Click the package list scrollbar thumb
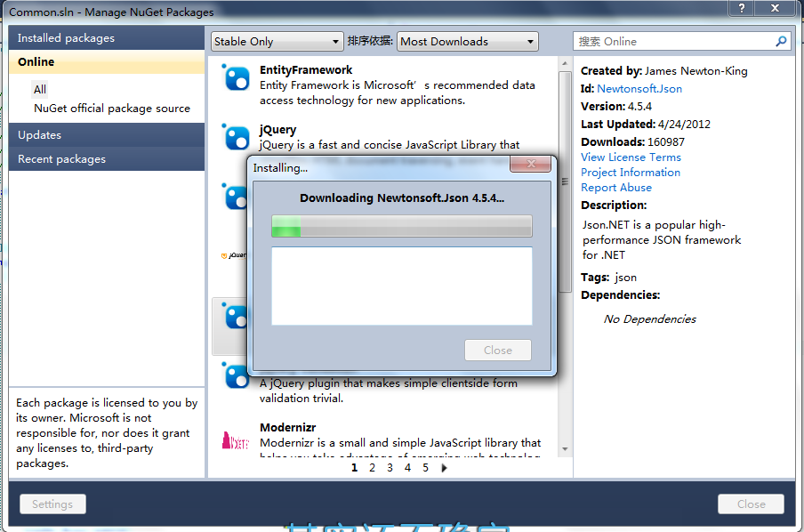Screen dimensions: 804x532 click(x=565, y=181)
